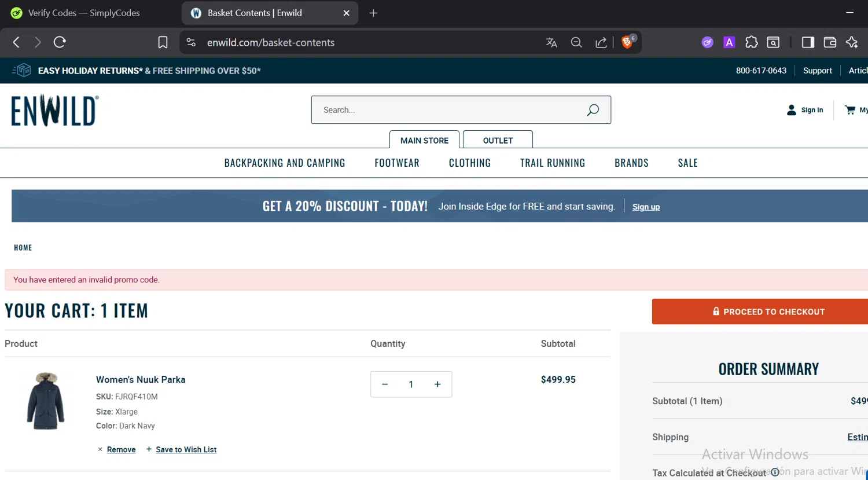Click the Inside Edge Sign up link
This screenshot has height=480, width=868.
tap(646, 207)
